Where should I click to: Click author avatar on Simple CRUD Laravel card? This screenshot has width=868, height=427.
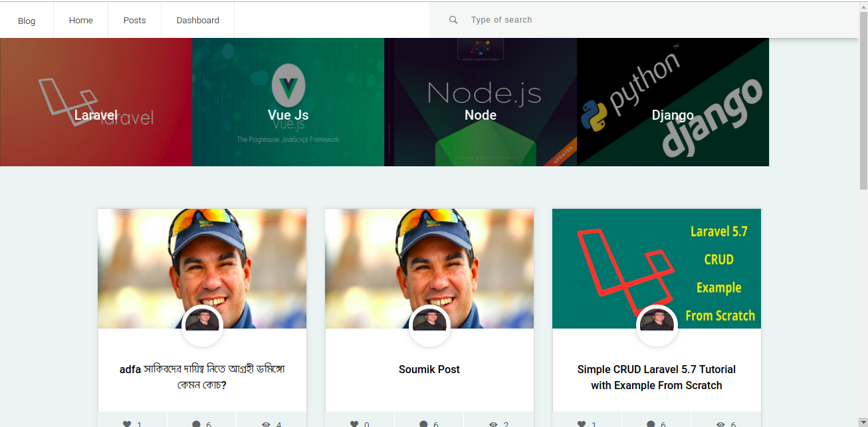pyautogui.click(x=657, y=326)
